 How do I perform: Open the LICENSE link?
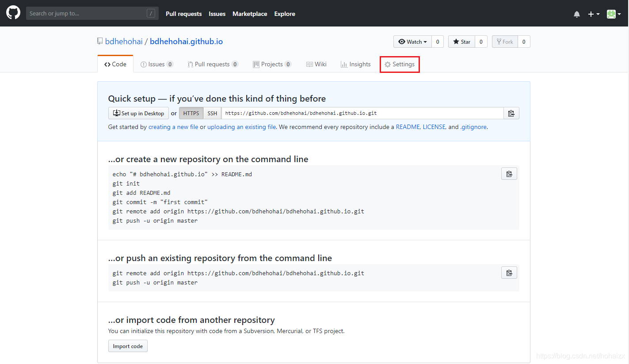pyautogui.click(x=434, y=127)
